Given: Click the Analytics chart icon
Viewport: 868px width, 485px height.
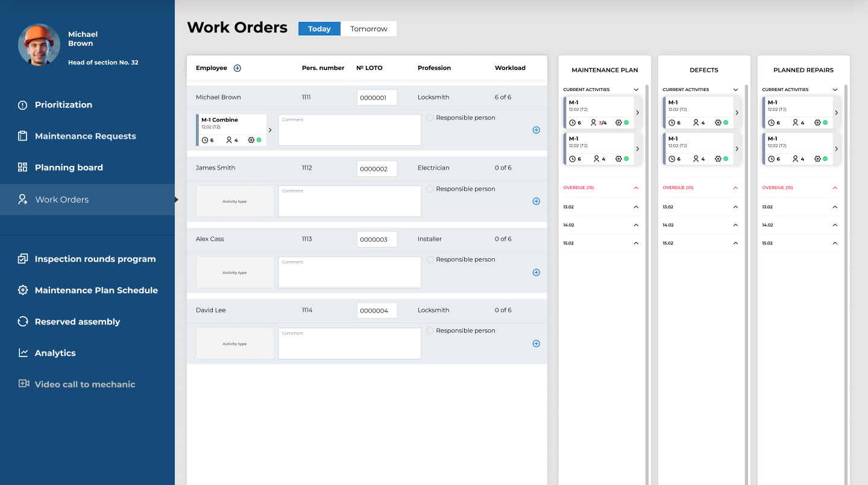Looking at the screenshot, I should [x=23, y=353].
